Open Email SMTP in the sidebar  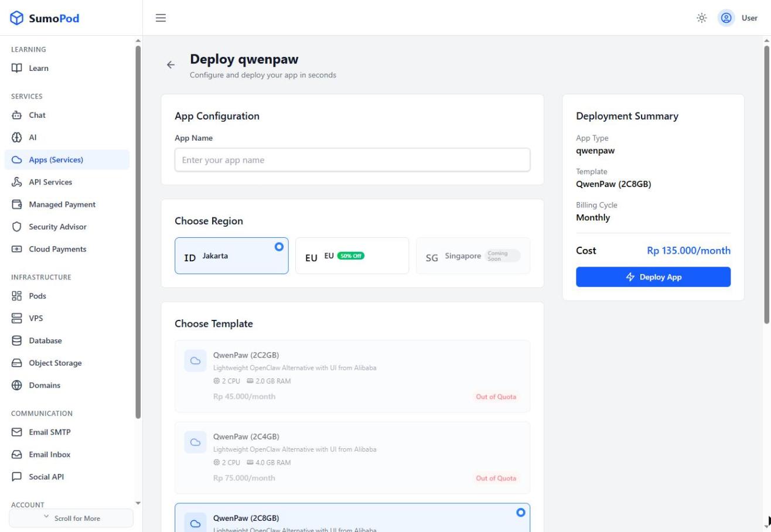click(67, 432)
